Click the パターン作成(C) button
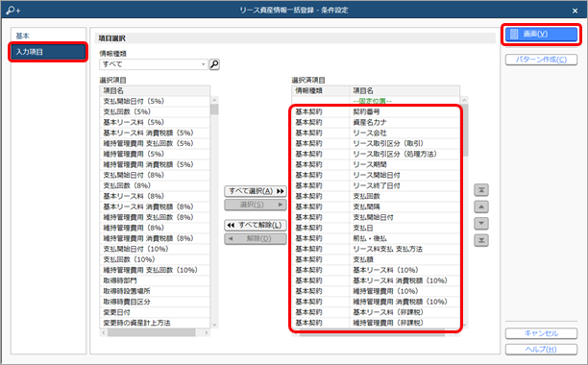The width and height of the screenshot is (588, 365). pyautogui.click(x=541, y=60)
